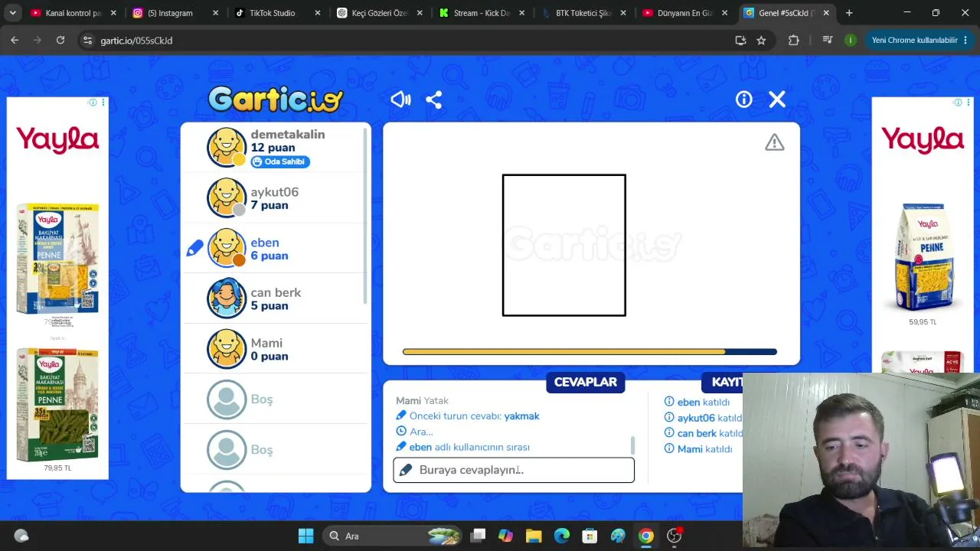Open the Chrome three-dot menu
Viewport: 980px width, 551px height.
tap(967, 41)
